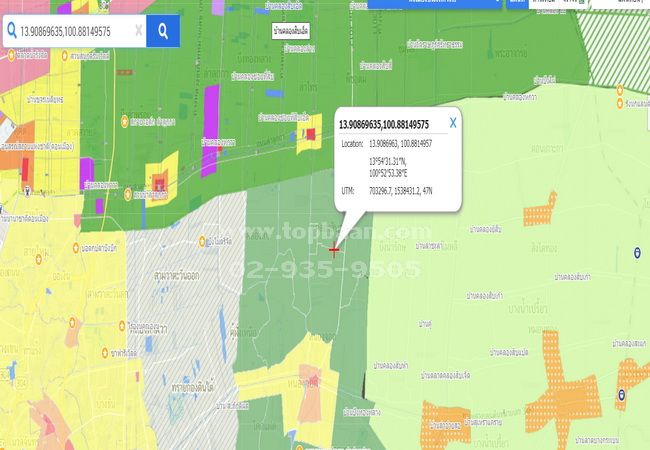Click the red cross location marker
Viewport: 650px width, 450px height.
tap(334, 249)
